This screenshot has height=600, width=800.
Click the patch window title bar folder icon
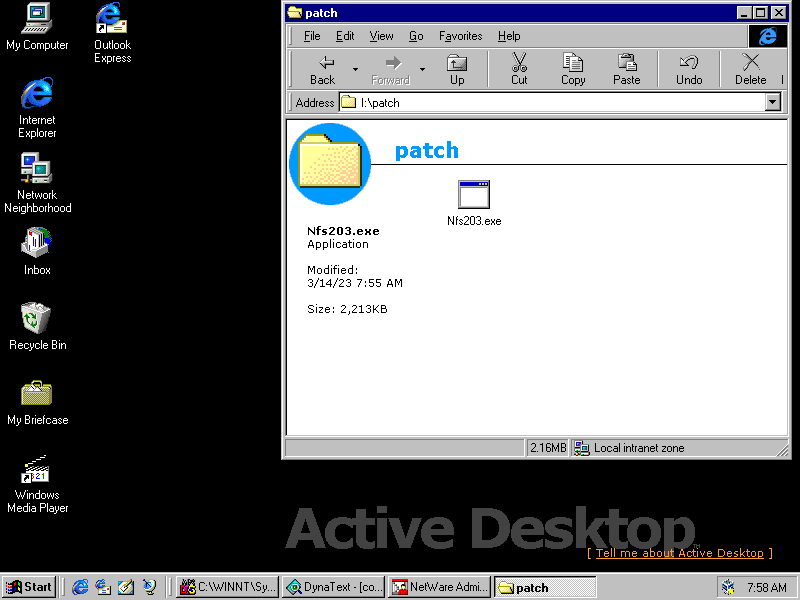click(x=294, y=13)
